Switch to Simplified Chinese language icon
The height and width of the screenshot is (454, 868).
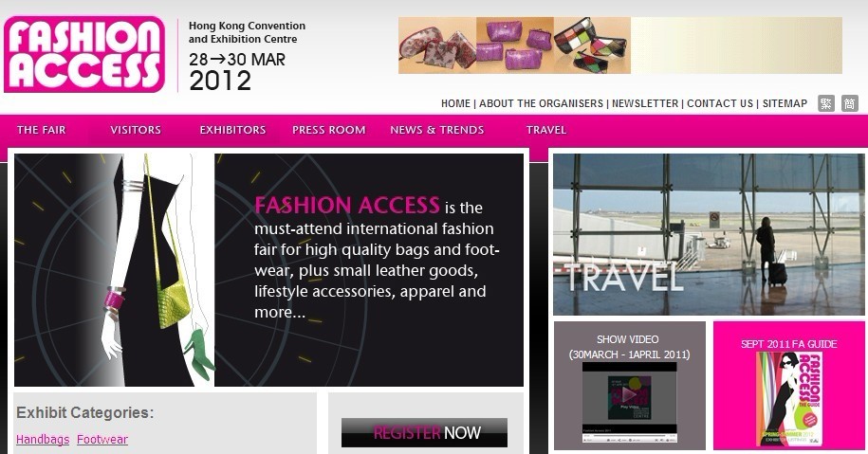850,103
